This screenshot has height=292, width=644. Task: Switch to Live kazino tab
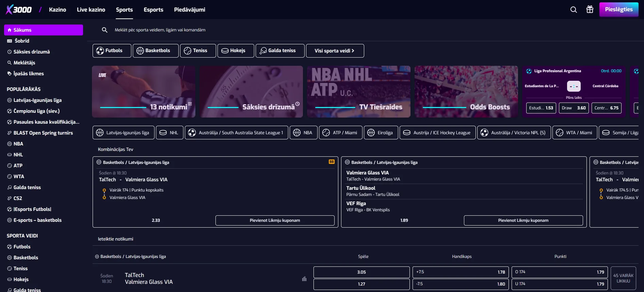(91, 10)
